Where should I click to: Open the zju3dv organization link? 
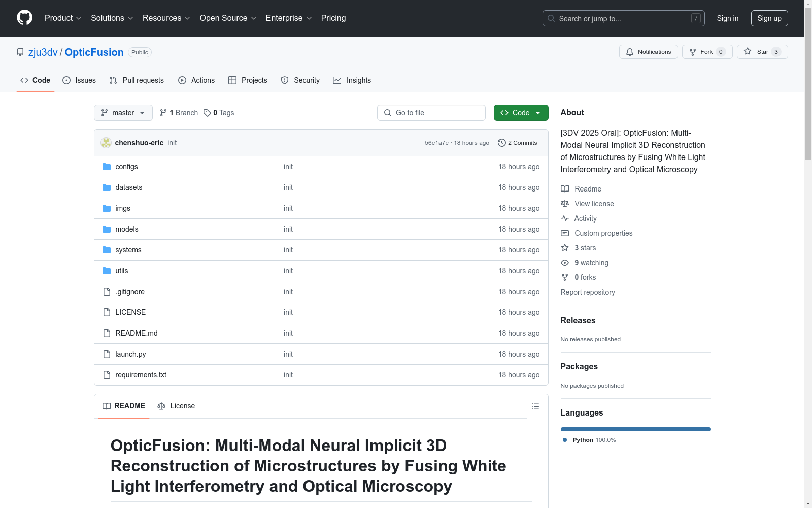(43, 52)
